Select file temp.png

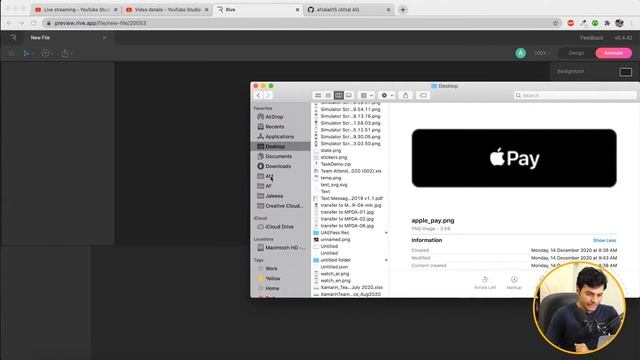coord(331,178)
